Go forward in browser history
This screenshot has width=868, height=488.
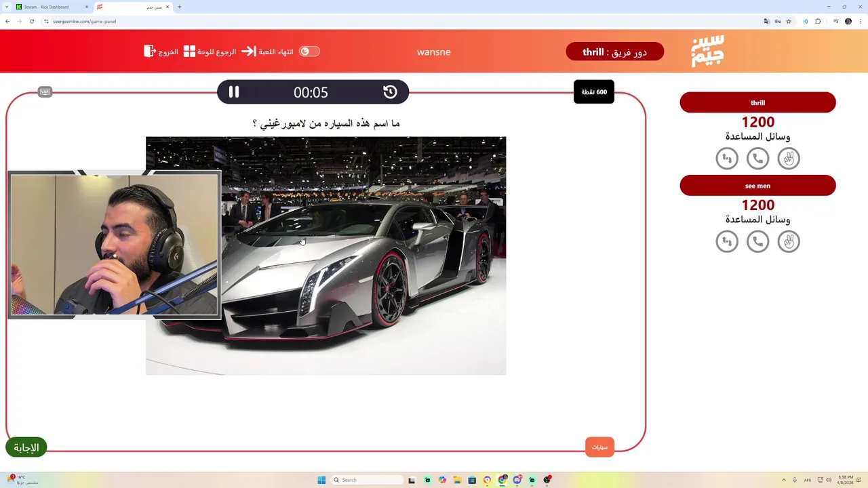pyautogui.click(x=19, y=21)
